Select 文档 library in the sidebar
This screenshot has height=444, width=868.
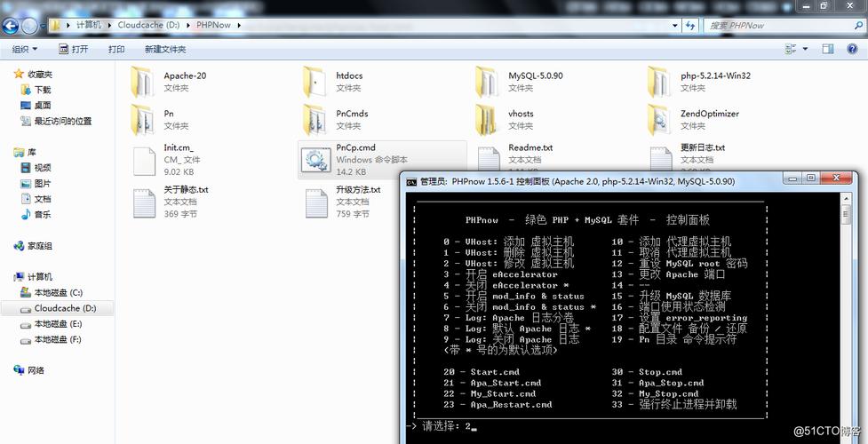coord(42,199)
